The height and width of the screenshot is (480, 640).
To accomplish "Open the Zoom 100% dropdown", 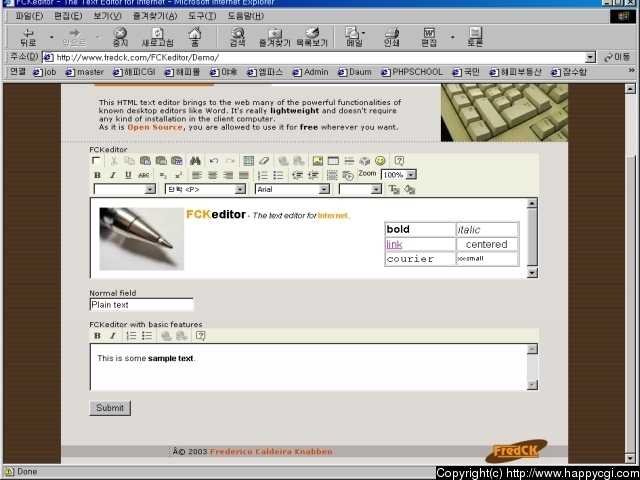I will pyautogui.click(x=411, y=175).
